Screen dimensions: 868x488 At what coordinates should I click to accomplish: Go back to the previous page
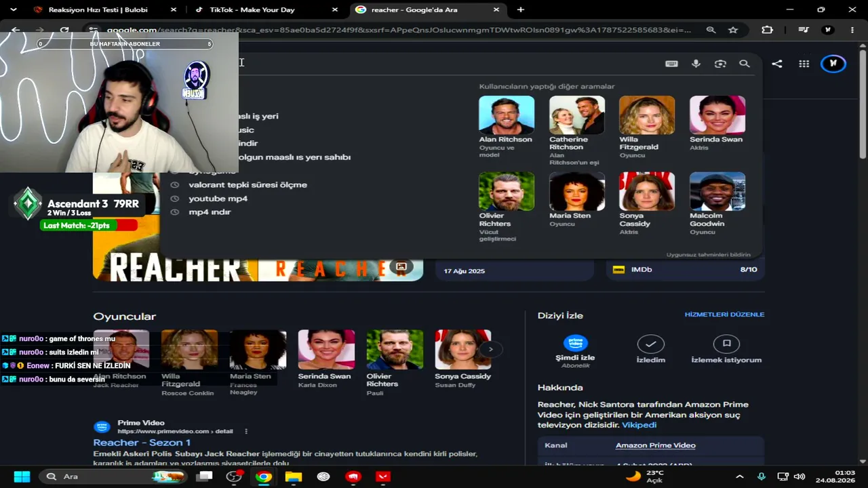pos(16,30)
